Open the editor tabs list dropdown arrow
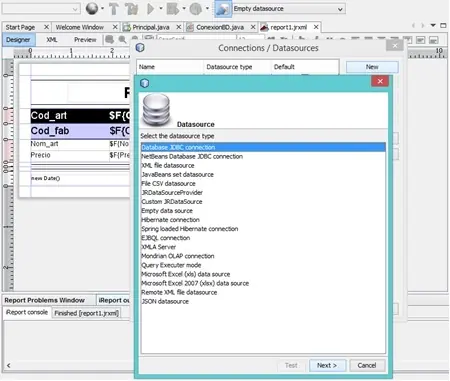This screenshot has height=381, width=450. pyautogui.click(x=433, y=25)
